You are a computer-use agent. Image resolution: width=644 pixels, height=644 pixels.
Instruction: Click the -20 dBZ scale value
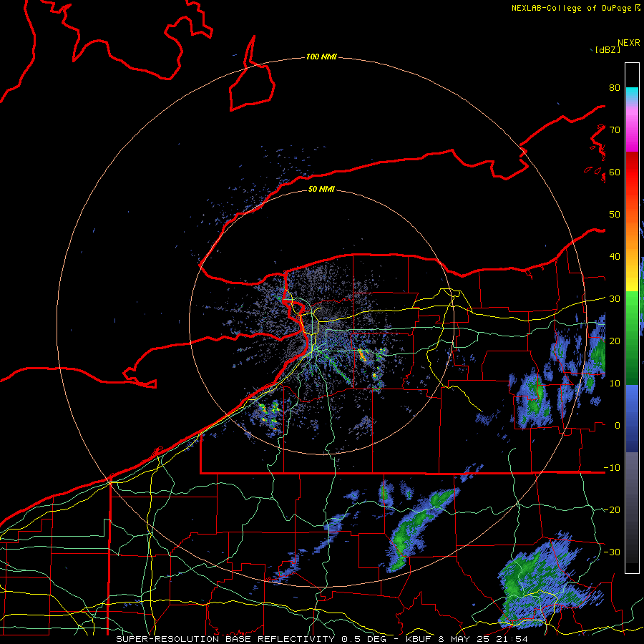click(x=612, y=510)
